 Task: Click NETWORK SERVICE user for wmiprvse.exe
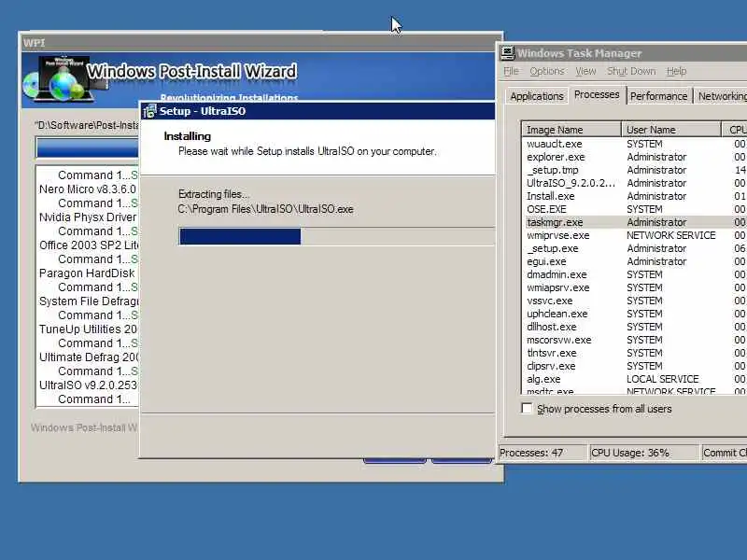point(670,235)
